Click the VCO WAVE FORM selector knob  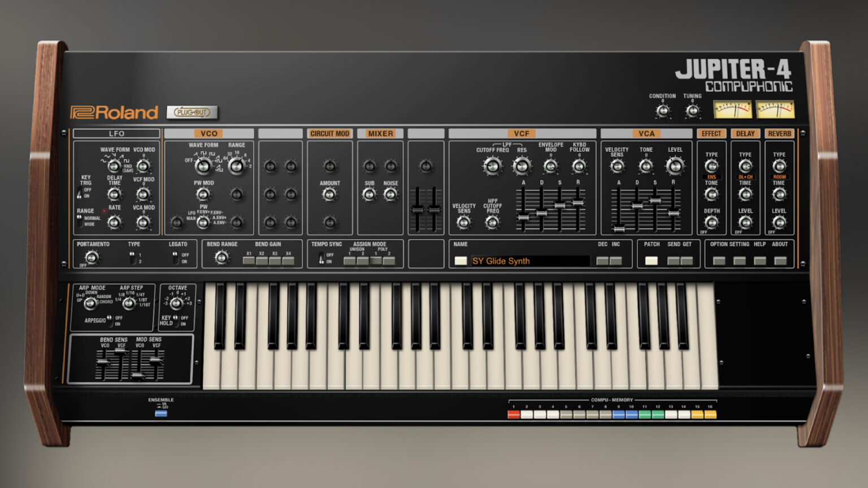pos(203,165)
